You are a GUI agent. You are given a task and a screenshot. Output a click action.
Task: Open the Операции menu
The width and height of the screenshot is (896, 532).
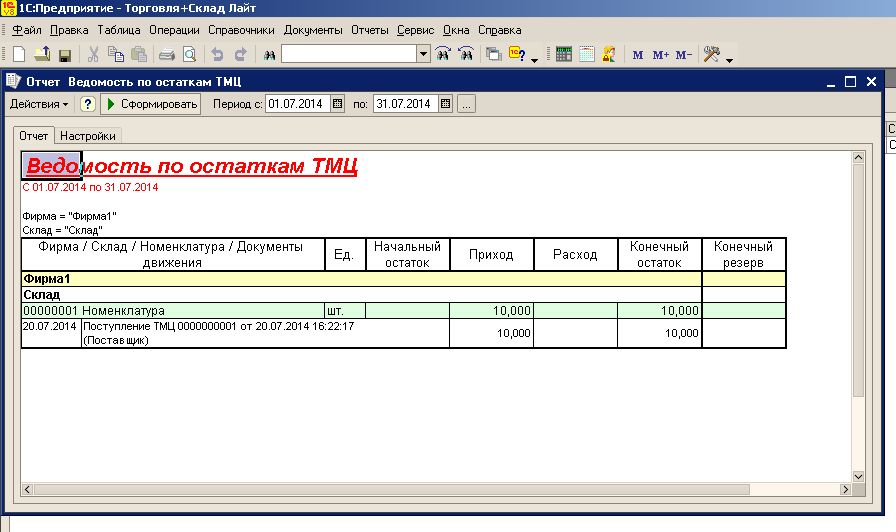[x=174, y=30]
